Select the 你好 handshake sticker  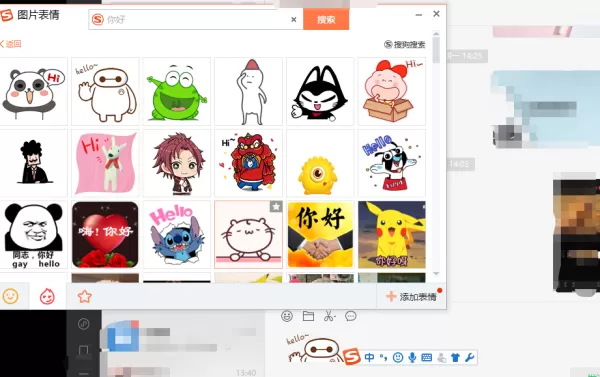pyautogui.click(x=320, y=235)
